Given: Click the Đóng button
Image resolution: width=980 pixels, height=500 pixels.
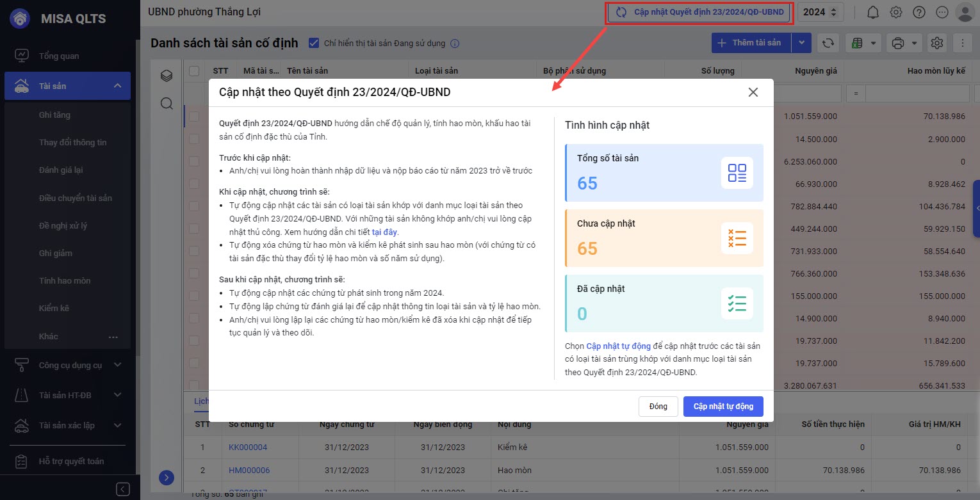Looking at the screenshot, I should click(x=658, y=407).
